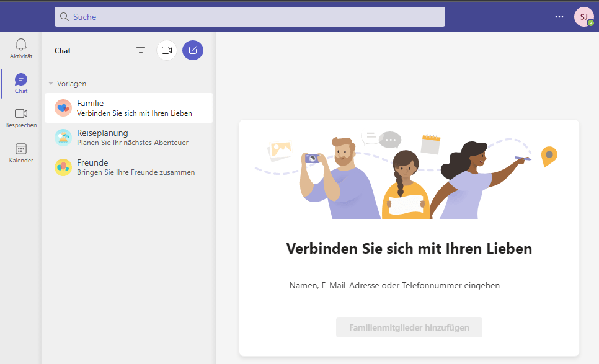Click the green presence status badge

(x=590, y=23)
